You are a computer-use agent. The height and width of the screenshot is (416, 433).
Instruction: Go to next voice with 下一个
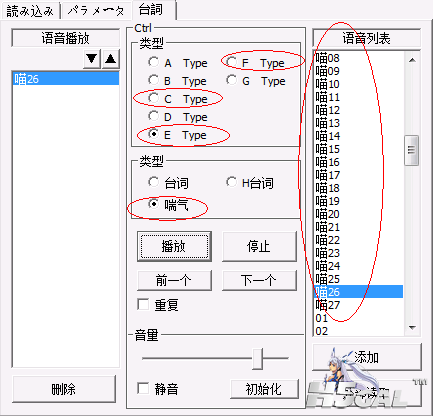[x=259, y=280]
